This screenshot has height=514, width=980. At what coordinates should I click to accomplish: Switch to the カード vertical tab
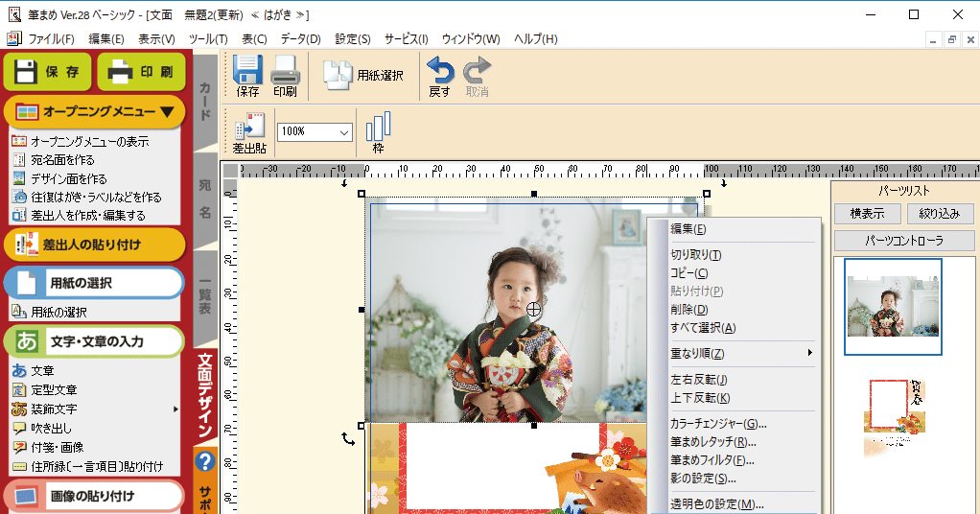[205, 100]
